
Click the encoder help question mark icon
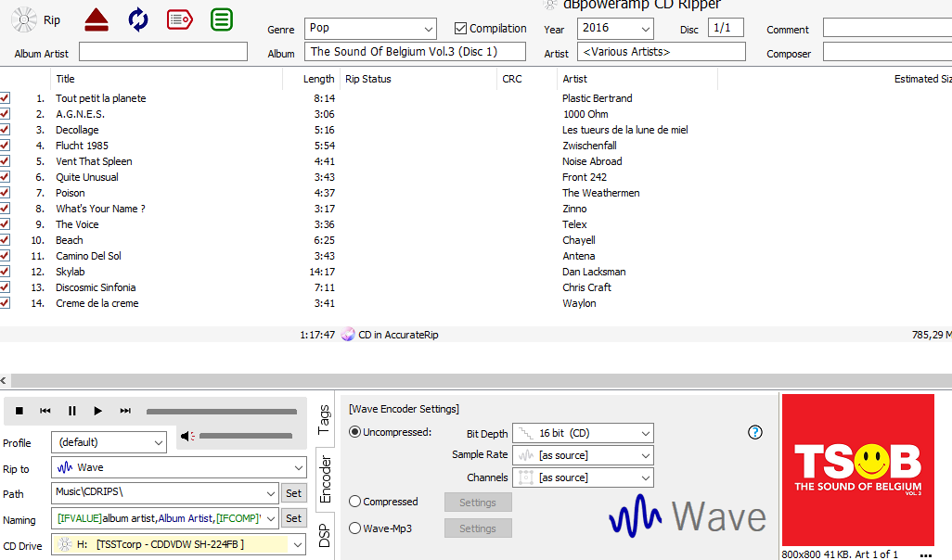tap(754, 432)
